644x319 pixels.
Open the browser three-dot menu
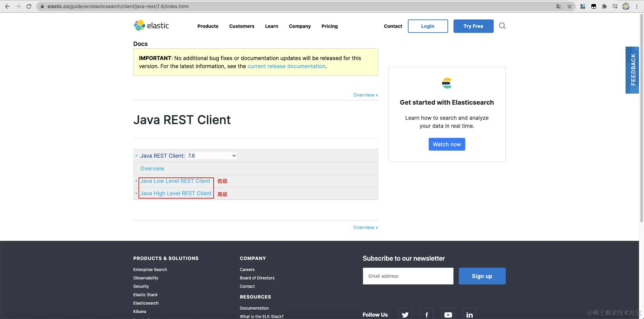[637, 6]
